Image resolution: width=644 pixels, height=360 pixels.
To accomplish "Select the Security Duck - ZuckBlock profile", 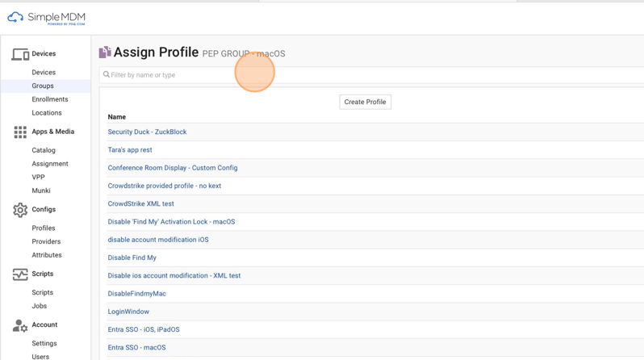I will click(147, 132).
